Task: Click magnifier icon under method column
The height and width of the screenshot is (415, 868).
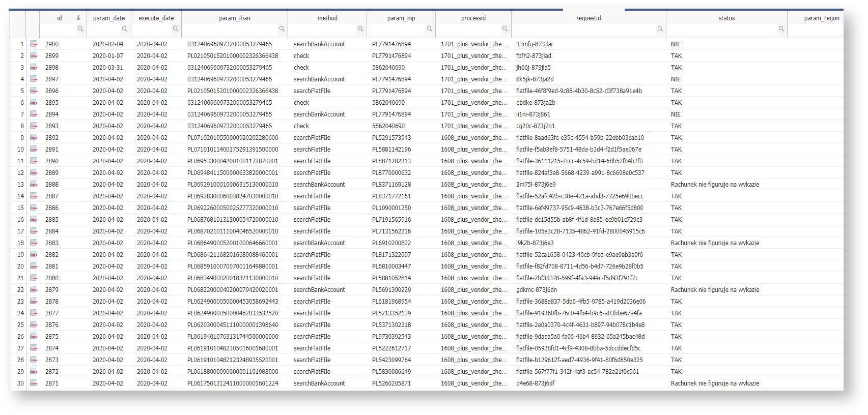Action: point(360,29)
